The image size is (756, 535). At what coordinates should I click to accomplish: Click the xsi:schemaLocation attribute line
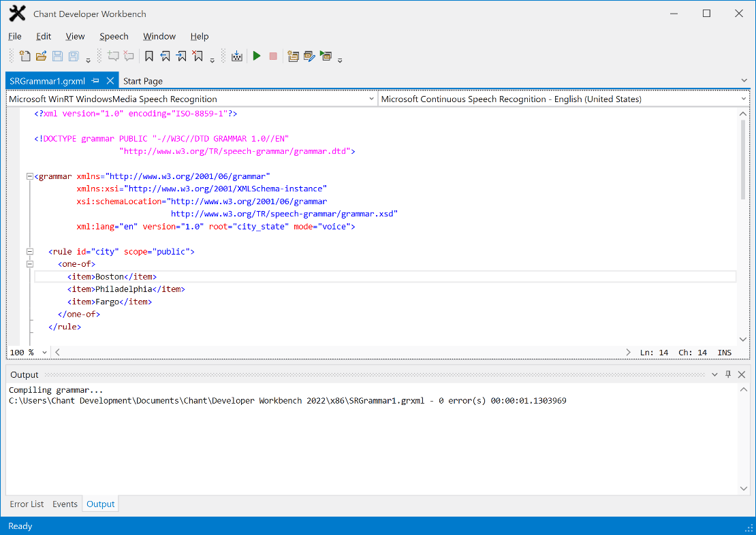coord(202,201)
